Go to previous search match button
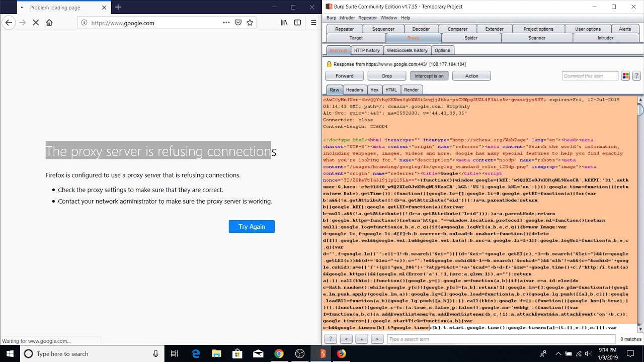Screen dimensions: 644x362 346,339
